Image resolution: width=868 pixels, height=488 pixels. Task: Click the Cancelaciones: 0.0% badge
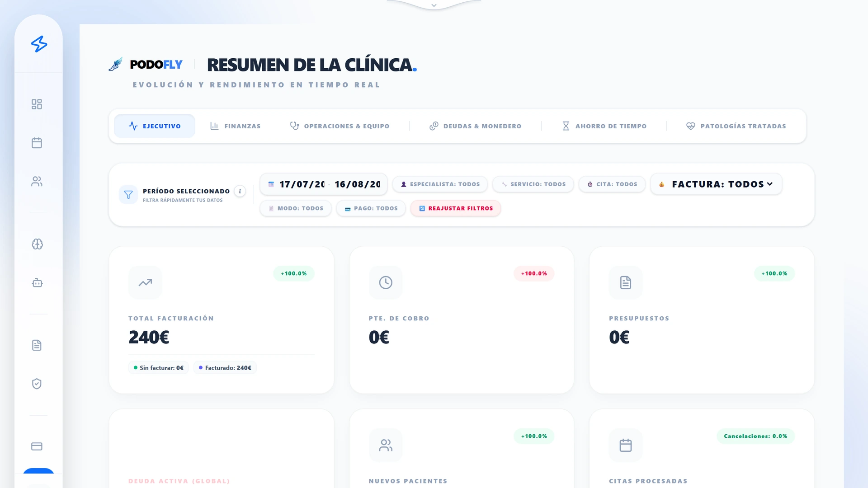pyautogui.click(x=755, y=436)
